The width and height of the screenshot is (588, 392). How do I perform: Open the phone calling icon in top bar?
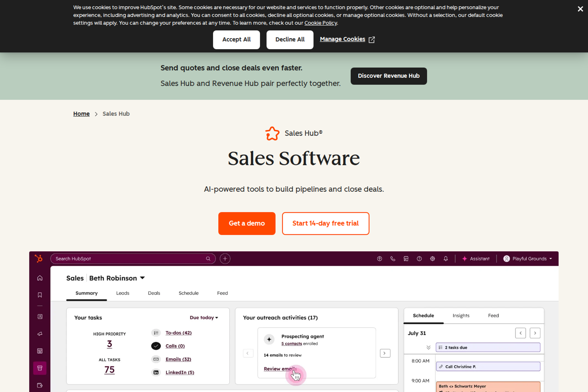click(x=392, y=259)
